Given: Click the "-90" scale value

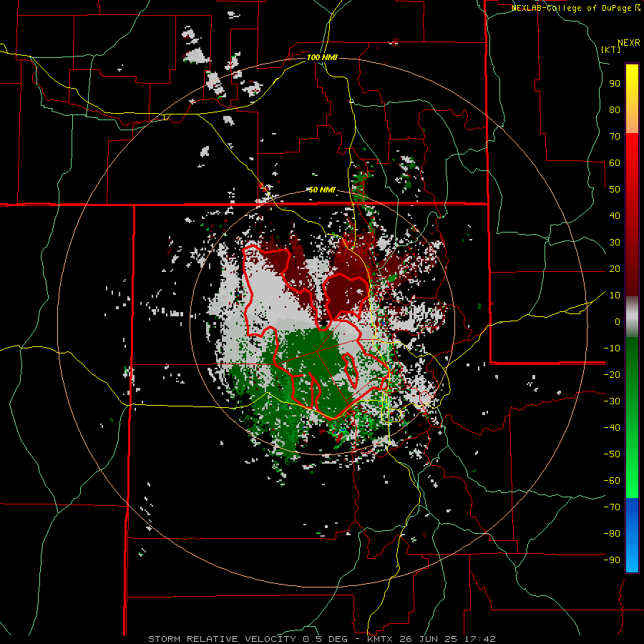Looking at the screenshot, I should [x=612, y=560].
